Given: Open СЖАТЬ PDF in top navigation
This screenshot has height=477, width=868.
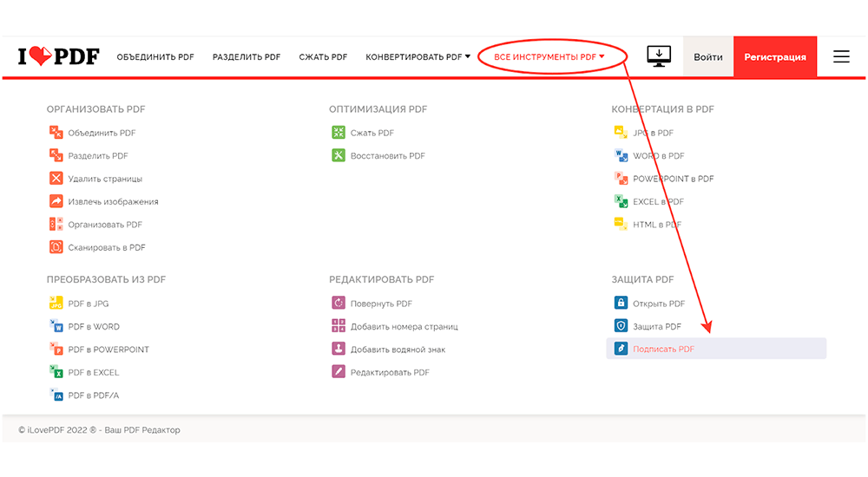Looking at the screenshot, I should click(x=323, y=56).
